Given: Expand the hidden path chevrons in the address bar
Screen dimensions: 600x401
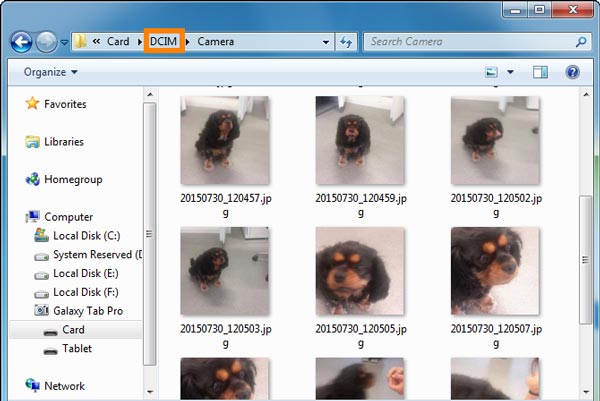Looking at the screenshot, I should 96,41.
